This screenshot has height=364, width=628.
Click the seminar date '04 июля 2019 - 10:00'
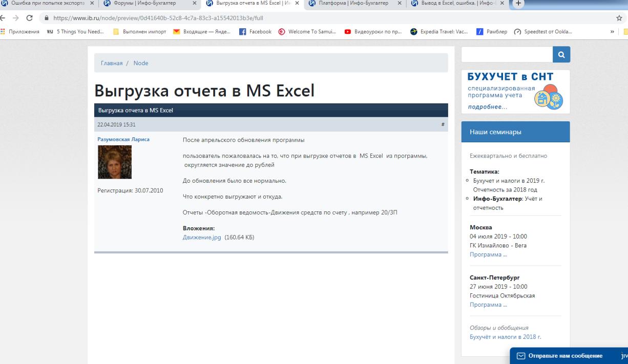tap(498, 237)
